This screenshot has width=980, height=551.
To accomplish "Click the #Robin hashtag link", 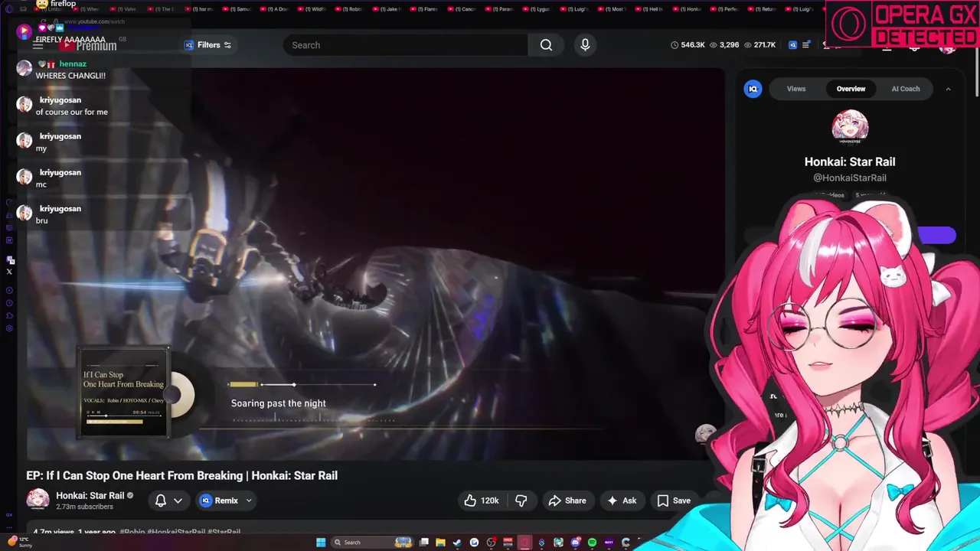I will [132, 532].
